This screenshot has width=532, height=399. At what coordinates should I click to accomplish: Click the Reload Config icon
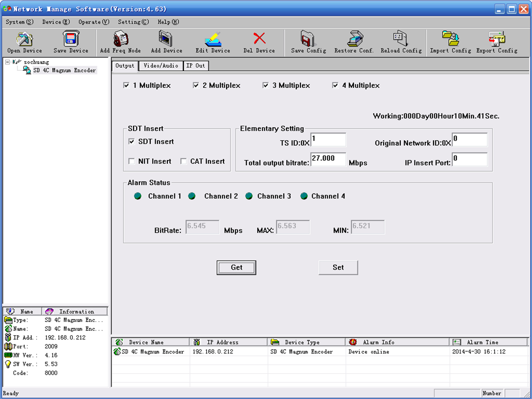pos(401,39)
